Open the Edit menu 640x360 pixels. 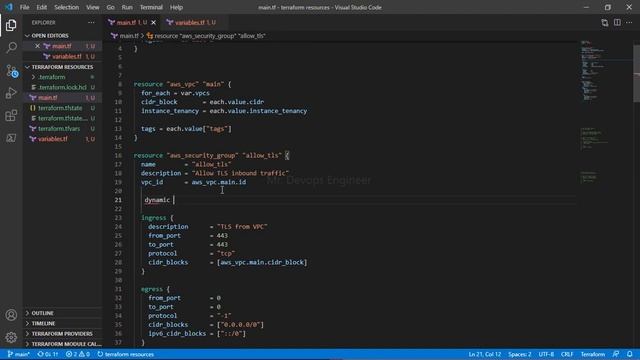pos(41,7)
